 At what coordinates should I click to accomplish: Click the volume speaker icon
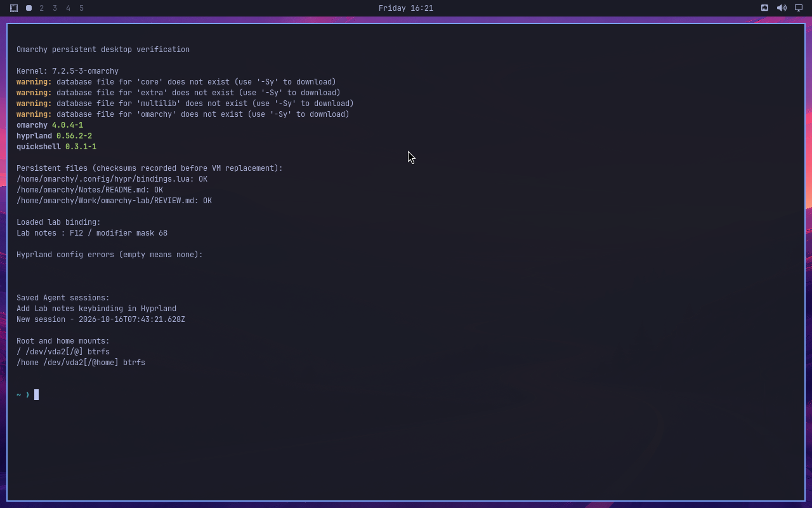[x=782, y=8]
